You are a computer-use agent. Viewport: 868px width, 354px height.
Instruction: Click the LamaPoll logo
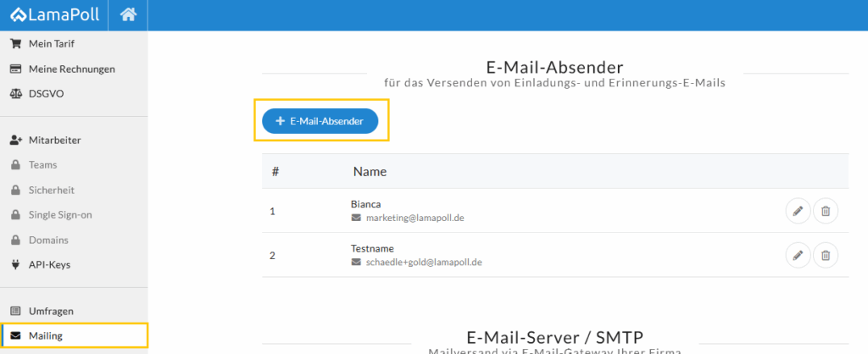55,14
